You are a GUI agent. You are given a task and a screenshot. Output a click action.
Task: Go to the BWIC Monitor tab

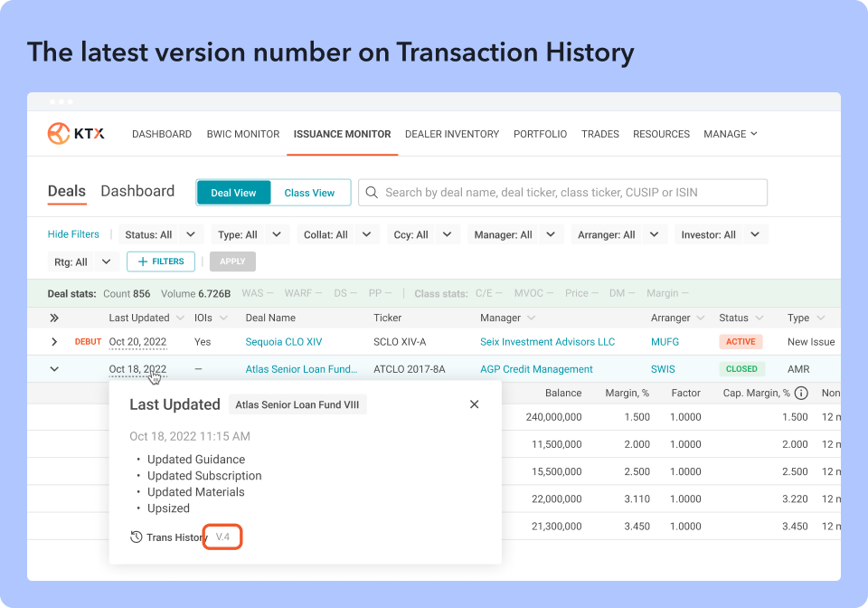tap(243, 134)
